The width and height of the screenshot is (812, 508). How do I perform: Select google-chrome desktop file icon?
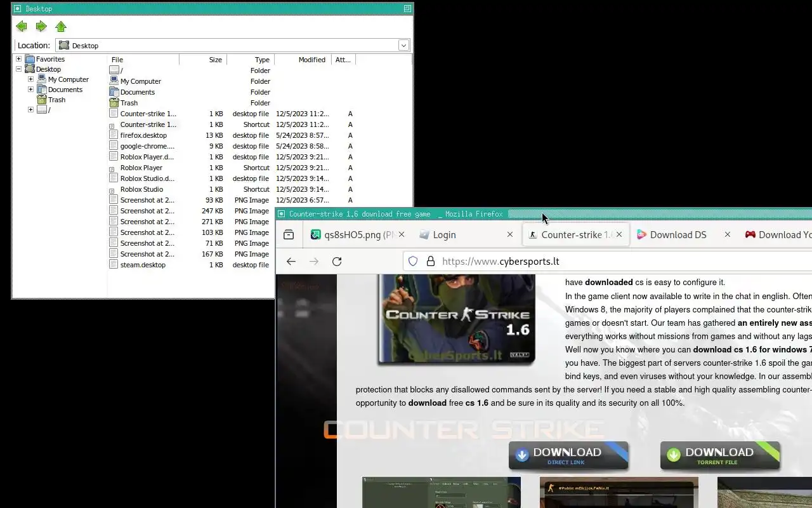114,146
